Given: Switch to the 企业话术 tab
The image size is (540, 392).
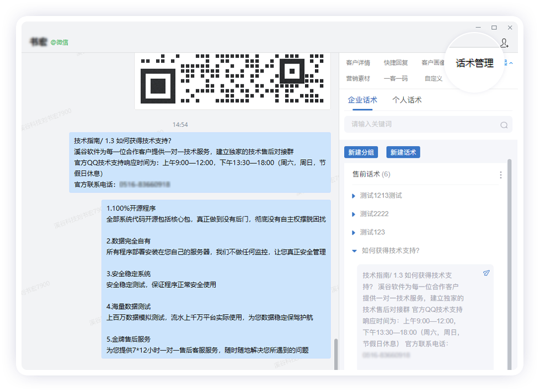Looking at the screenshot, I should (x=362, y=100).
